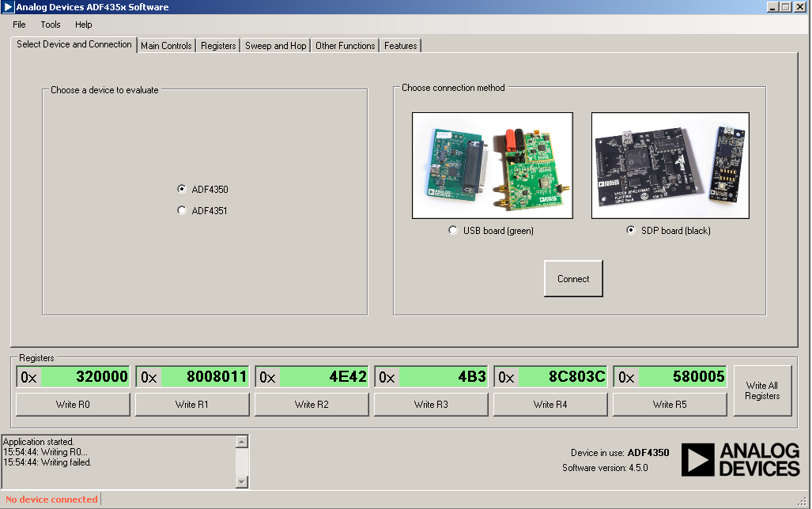Click the R2 register field 4E42

tap(323, 376)
